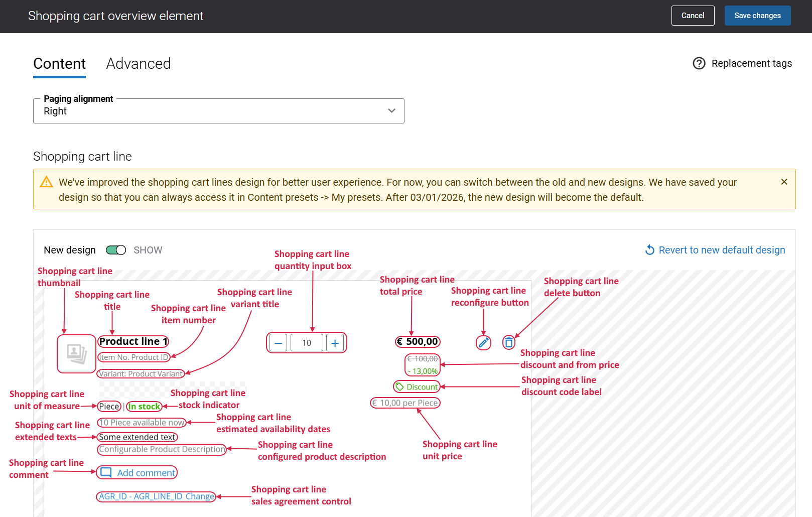
Task: Decrease quantity with the minus button
Action: (279, 343)
